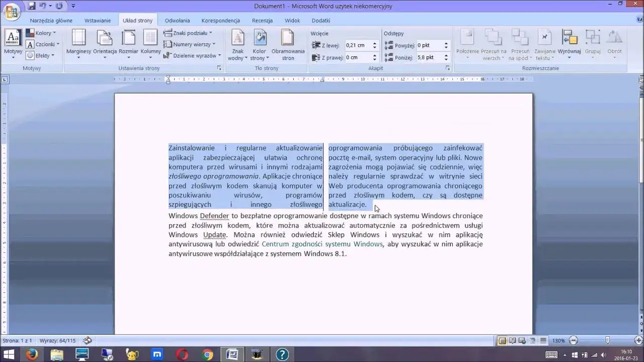
Task: Switch to the Wstawianie ribbon tab
Action: pos(98,20)
